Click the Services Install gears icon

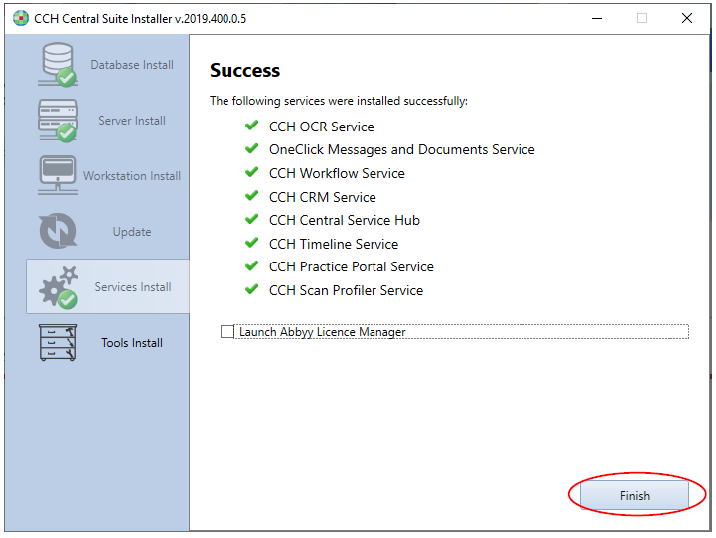(x=58, y=287)
